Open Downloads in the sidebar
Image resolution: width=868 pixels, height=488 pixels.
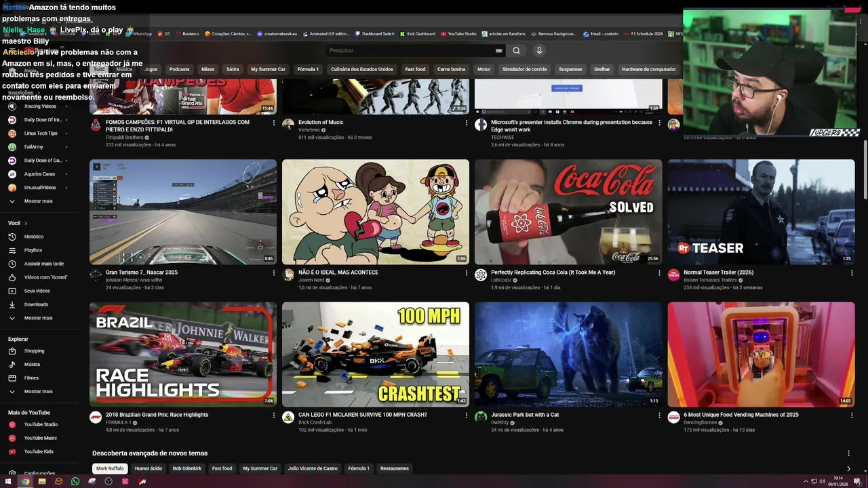(36, 304)
